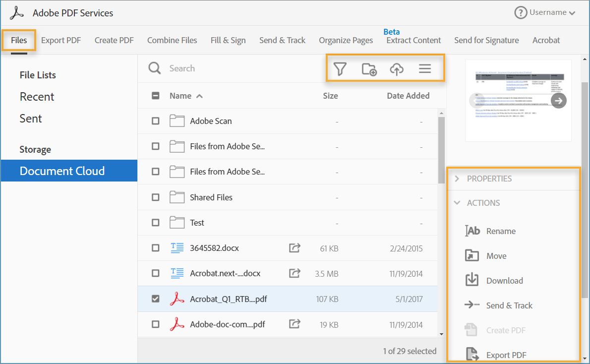Check the 3645582.docx checkbox
The height and width of the screenshot is (364, 590).
pyautogui.click(x=155, y=248)
